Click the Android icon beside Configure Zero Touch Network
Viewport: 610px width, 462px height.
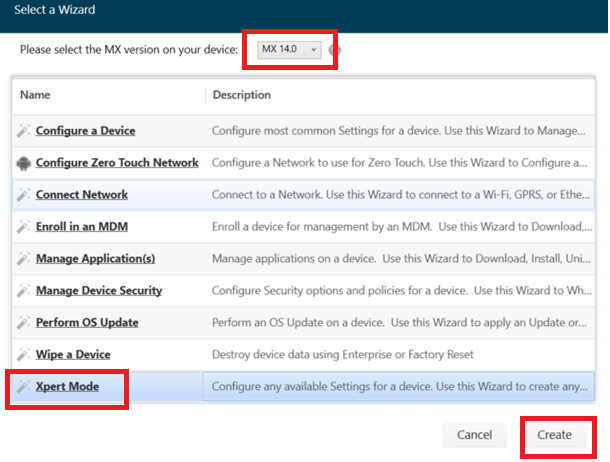[x=23, y=163]
